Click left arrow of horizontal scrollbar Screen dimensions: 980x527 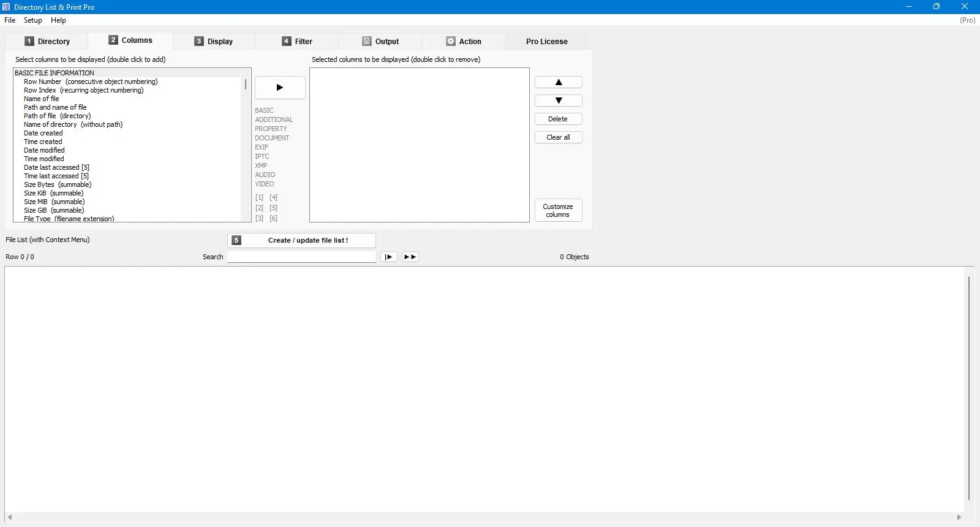tap(10, 517)
